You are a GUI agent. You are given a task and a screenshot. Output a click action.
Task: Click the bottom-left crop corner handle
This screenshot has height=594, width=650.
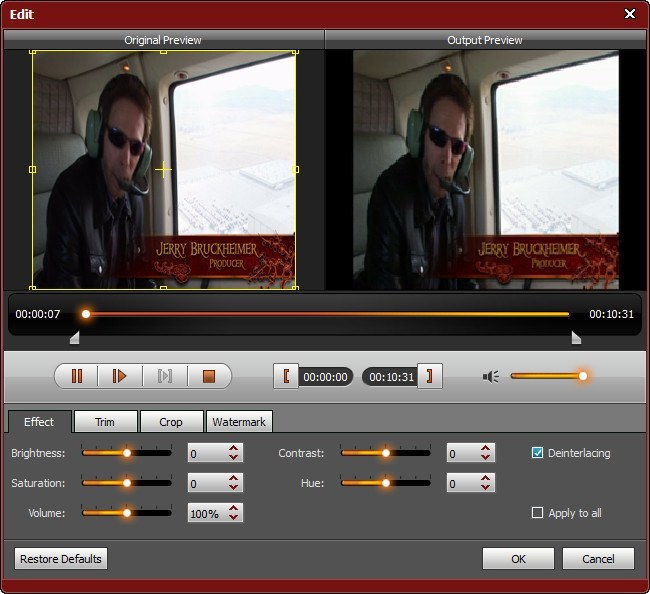(33, 287)
